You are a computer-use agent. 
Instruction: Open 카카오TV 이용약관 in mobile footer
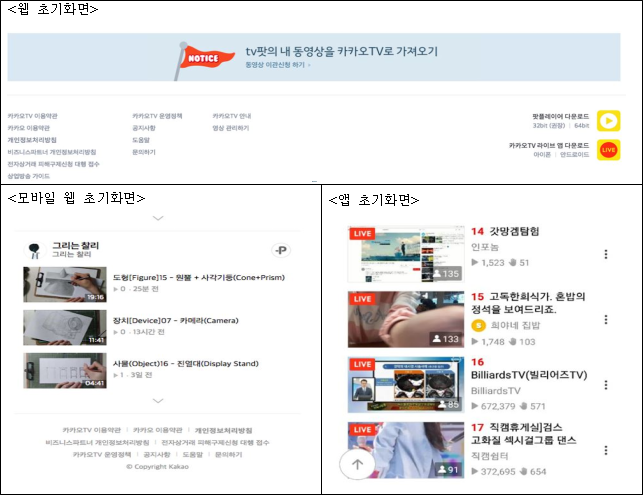(x=91, y=430)
